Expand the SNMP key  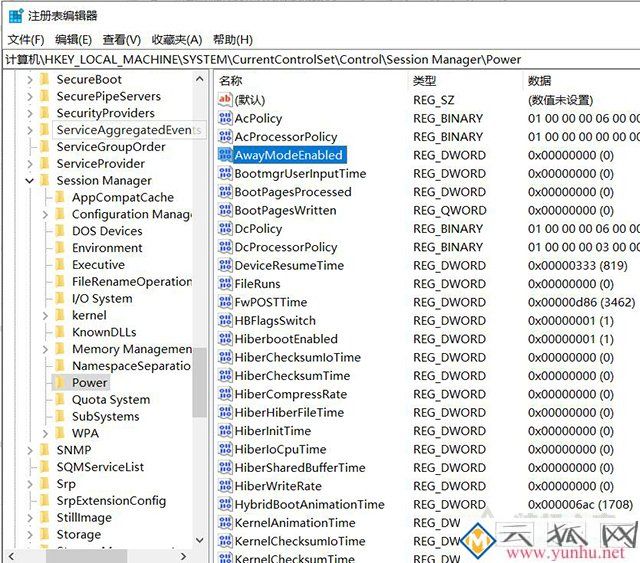click(29, 450)
